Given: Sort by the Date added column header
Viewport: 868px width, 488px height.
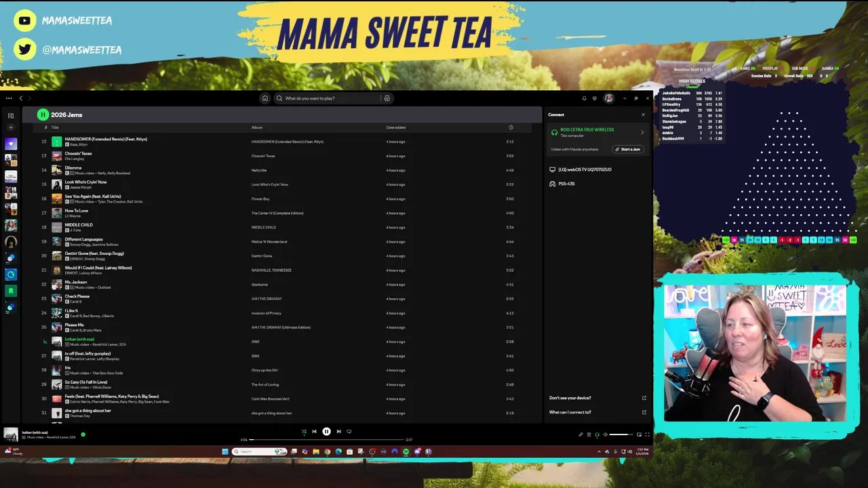Looking at the screenshot, I should [x=396, y=127].
